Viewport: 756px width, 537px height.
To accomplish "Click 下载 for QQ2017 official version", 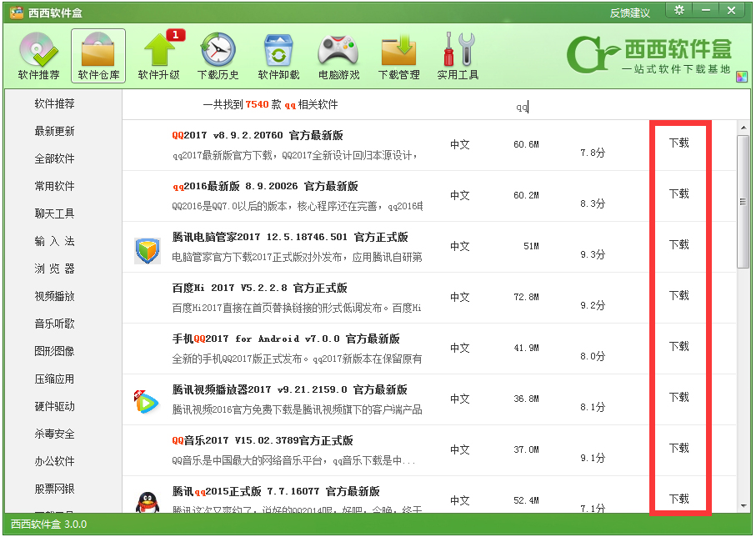I will 679,142.
